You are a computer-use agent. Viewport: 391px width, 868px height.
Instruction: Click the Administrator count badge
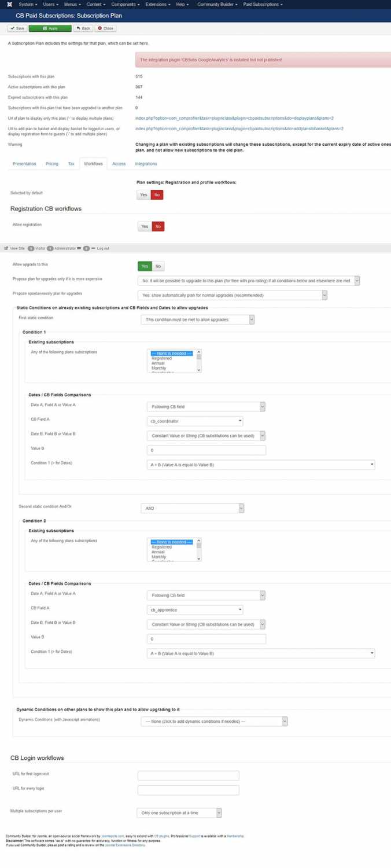[50, 248]
